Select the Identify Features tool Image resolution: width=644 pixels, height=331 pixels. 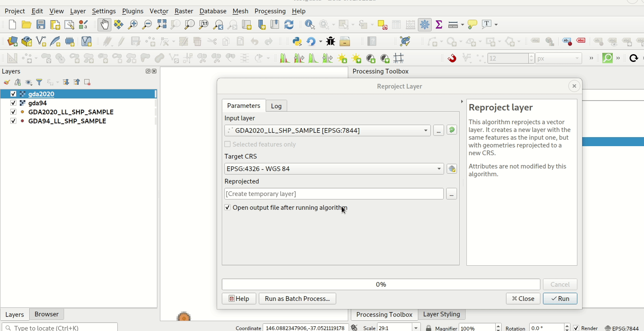(x=310, y=25)
